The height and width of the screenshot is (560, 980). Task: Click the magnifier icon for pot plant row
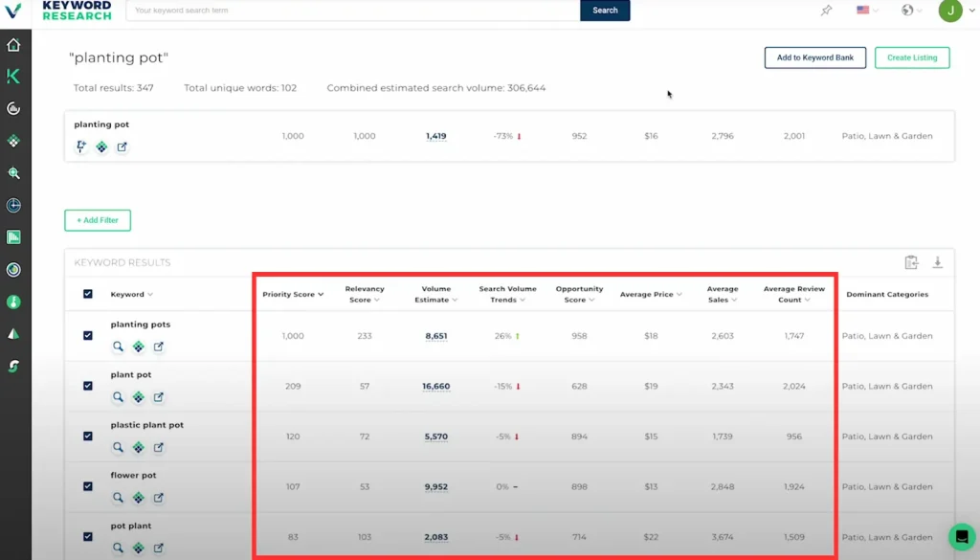(118, 548)
